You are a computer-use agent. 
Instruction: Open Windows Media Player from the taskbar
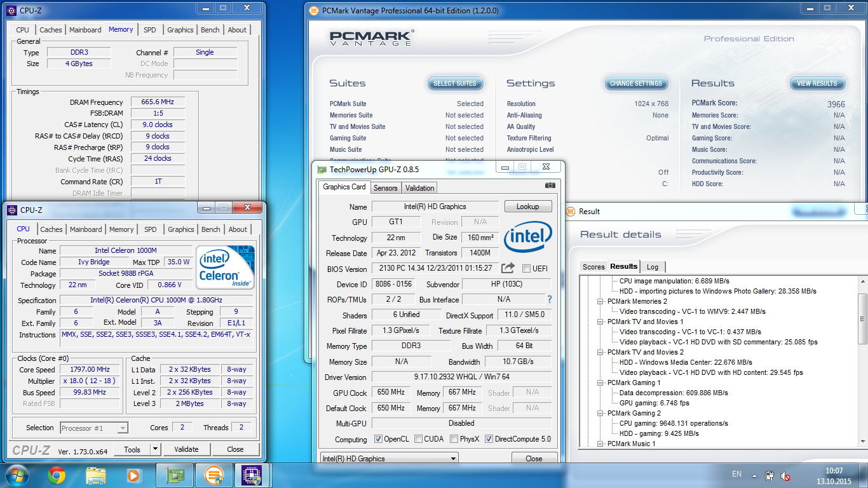pos(133,475)
